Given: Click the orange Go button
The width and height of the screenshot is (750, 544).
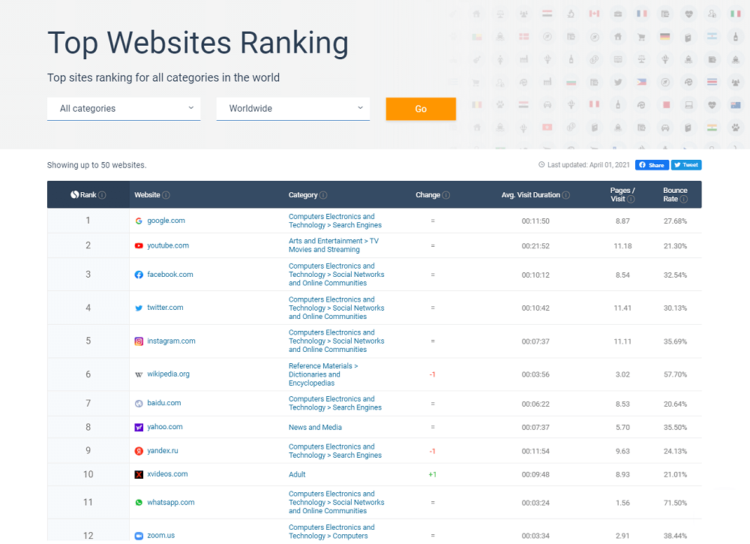Looking at the screenshot, I should click(421, 109).
